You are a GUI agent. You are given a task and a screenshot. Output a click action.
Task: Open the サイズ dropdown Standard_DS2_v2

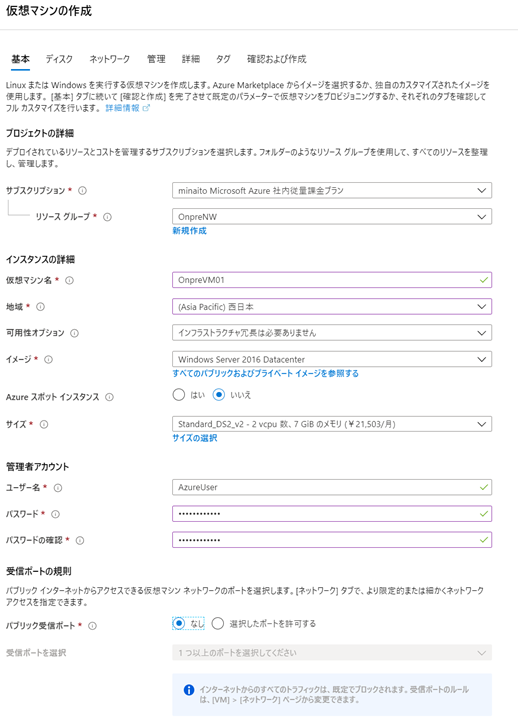(332, 424)
